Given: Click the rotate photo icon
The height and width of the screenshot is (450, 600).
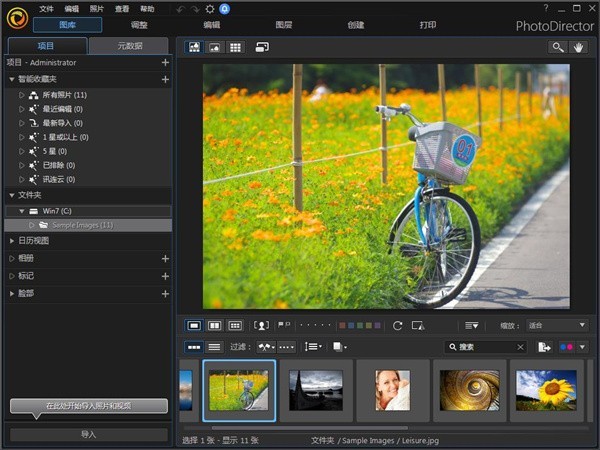Looking at the screenshot, I should click(x=397, y=325).
